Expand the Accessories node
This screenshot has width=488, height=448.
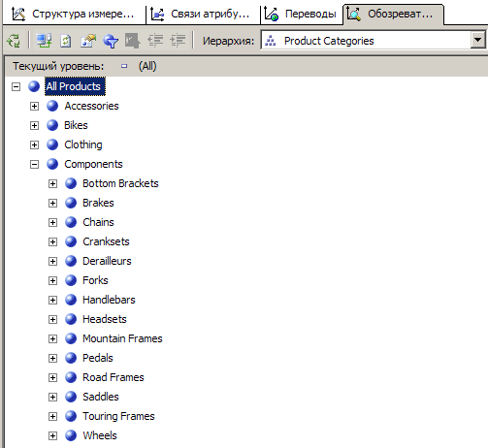34,106
